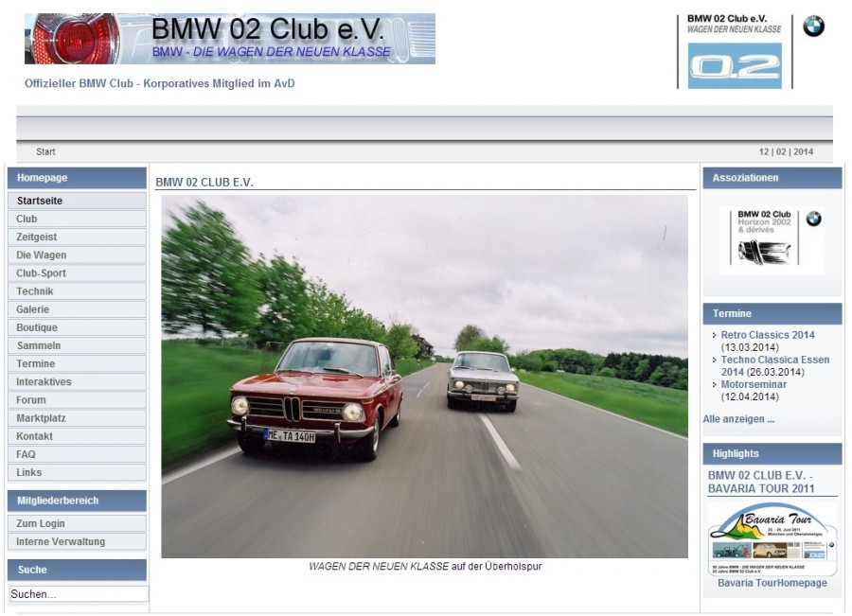Click the Assoziationen panel header
The width and height of the screenshot is (852, 616).
click(x=772, y=178)
